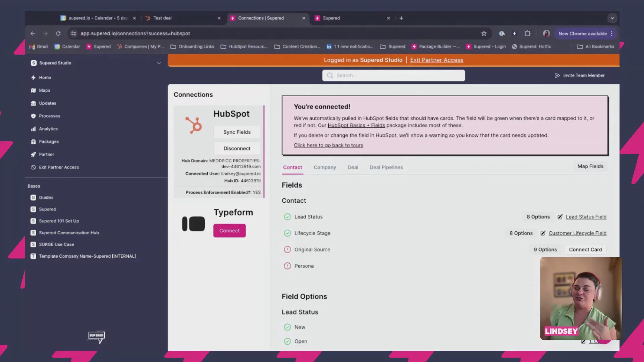The image size is (644, 362).
Task: Expand the Supered Studio workspace dropdown
Action: 159,63
